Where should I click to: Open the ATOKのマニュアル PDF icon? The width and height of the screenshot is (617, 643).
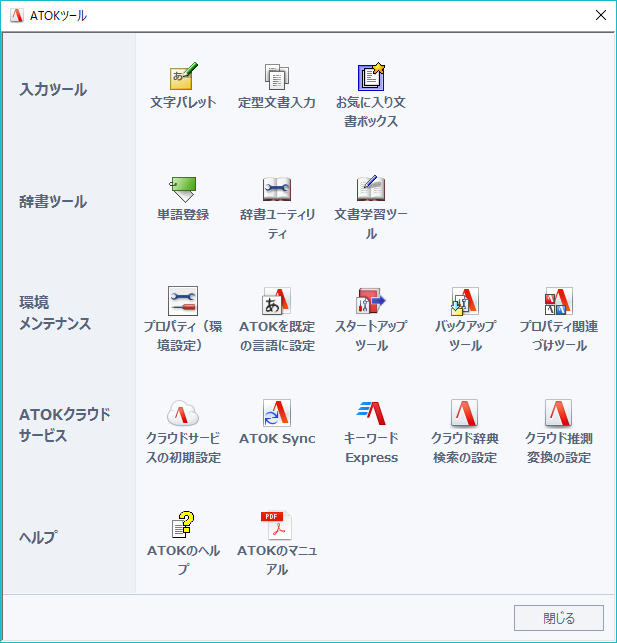tap(277, 525)
